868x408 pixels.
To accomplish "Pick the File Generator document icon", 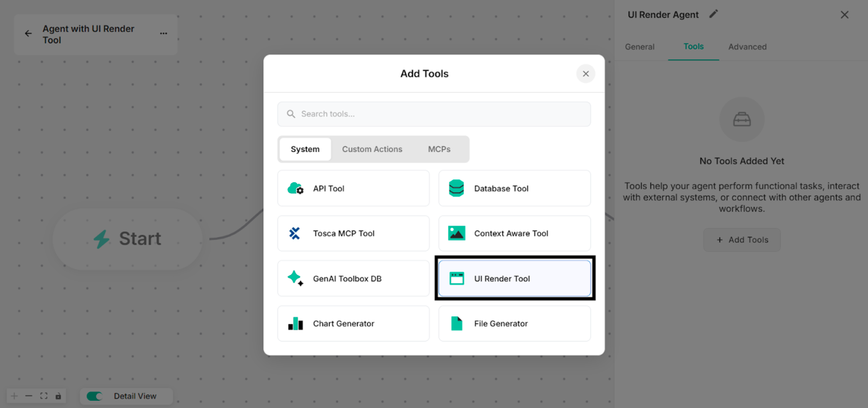I will coord(457,324).
